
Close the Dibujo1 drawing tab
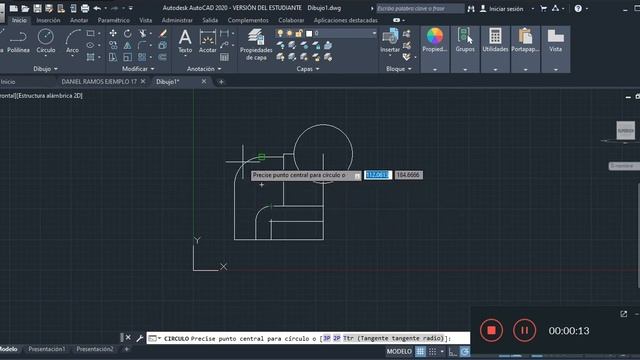tap(204, 82)
